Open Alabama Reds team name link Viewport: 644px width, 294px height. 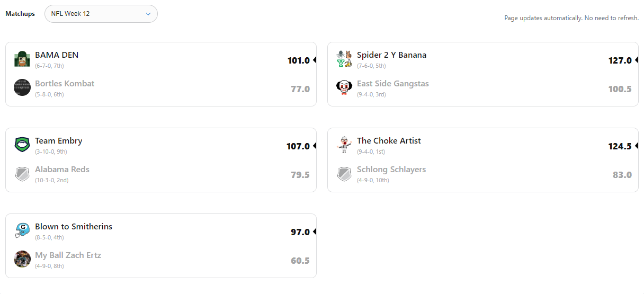click(x=62, y=170)
